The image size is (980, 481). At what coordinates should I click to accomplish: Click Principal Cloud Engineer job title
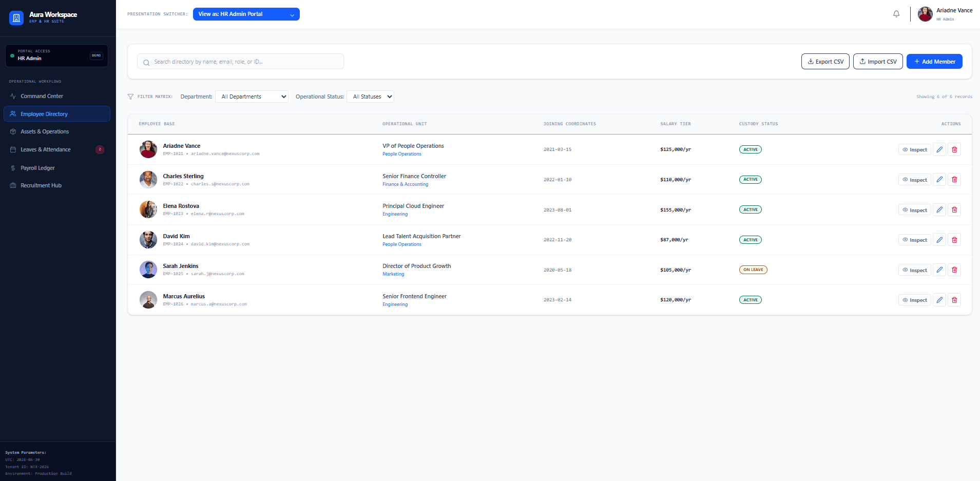[x=413, y=206]
